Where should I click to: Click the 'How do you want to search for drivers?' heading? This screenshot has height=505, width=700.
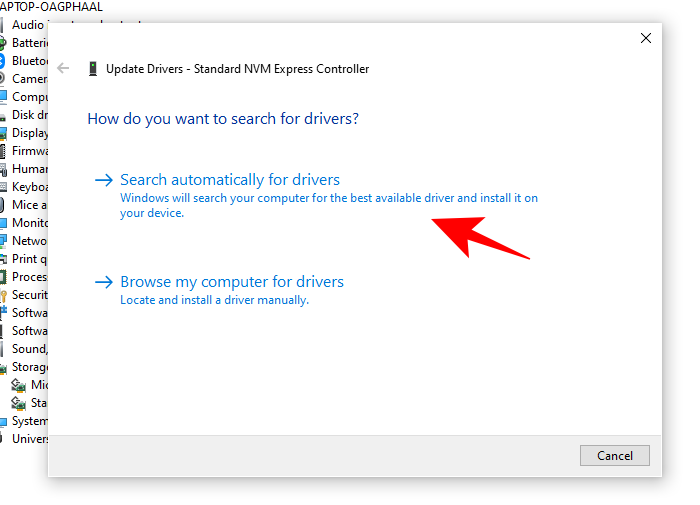pos(223,119)
